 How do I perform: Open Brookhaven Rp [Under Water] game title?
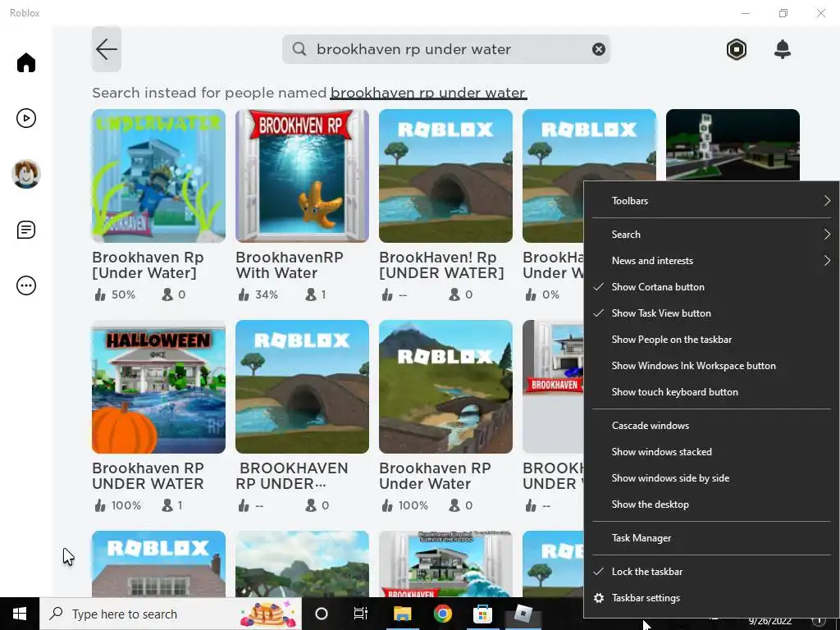point(148,265)
